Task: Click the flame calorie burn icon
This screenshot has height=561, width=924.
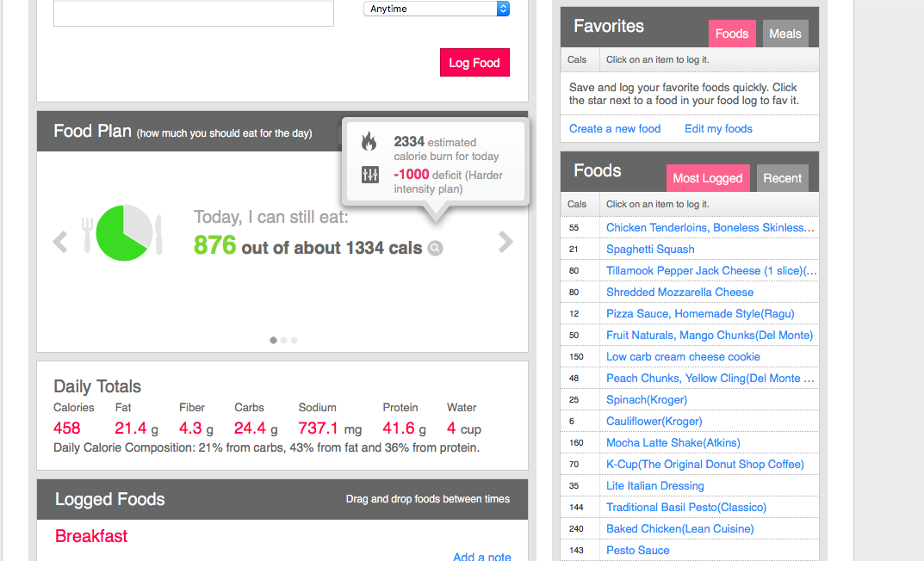Action: click(x=369, y=142)
